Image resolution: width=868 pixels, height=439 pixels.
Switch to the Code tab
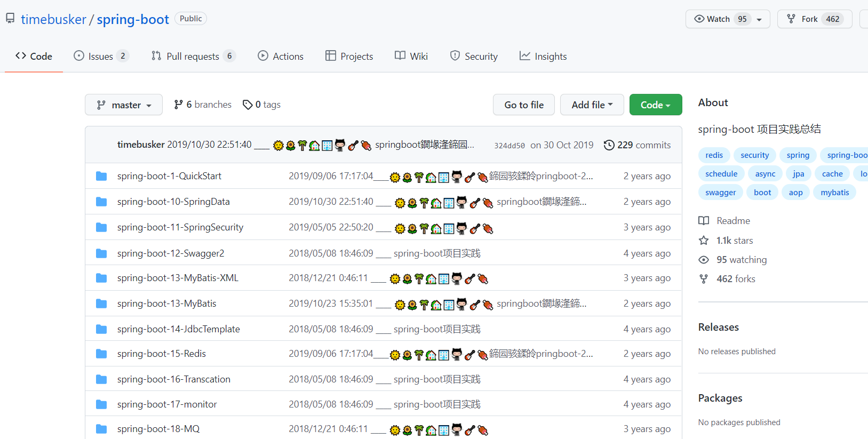[34, 56]
